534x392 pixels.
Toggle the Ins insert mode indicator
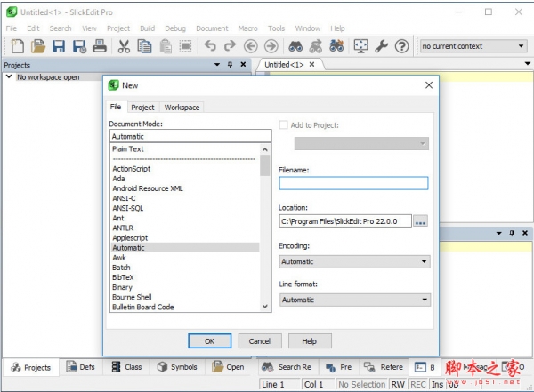pyautogui.click(x=437, y=384)
